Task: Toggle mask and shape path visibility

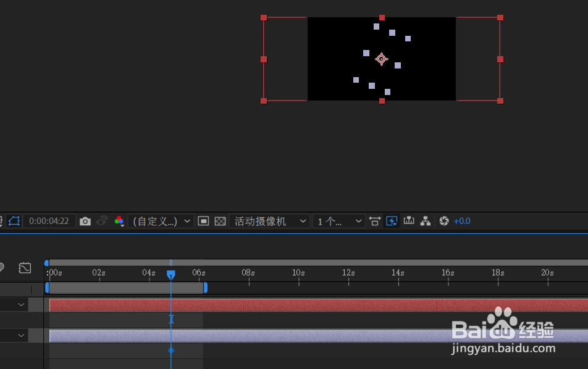Action: point(14,221)
